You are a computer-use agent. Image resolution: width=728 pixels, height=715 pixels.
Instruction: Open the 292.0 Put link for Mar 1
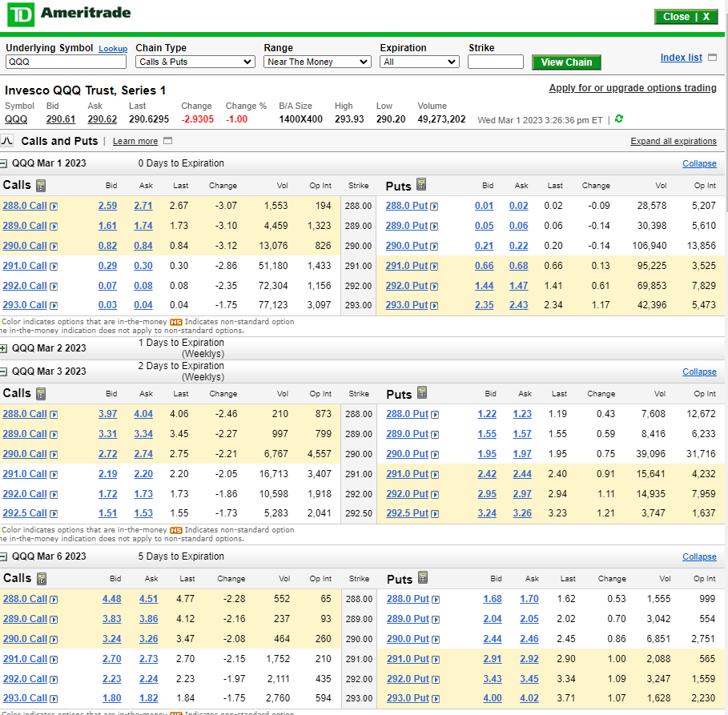[x=407, y=286]
